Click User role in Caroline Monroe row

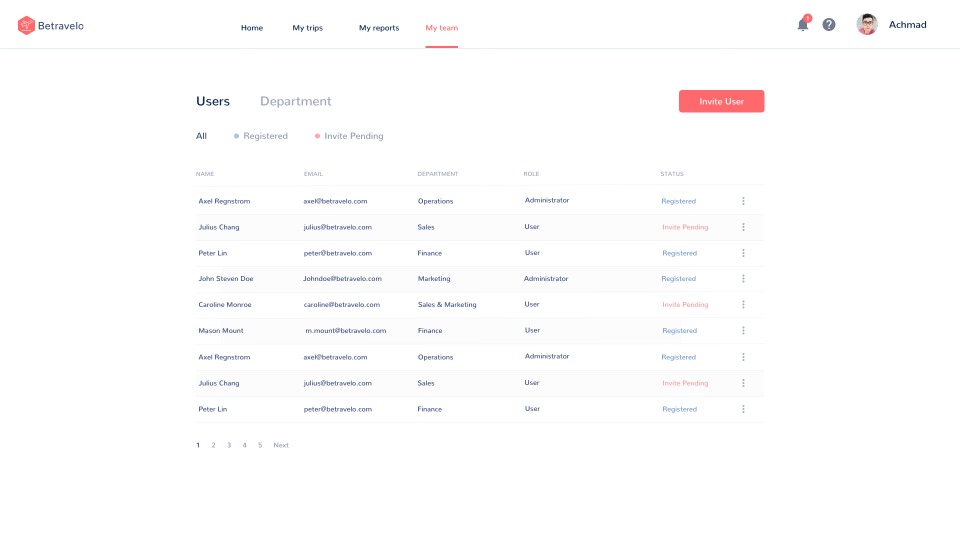pyautogui.click(x=531, y=304)
